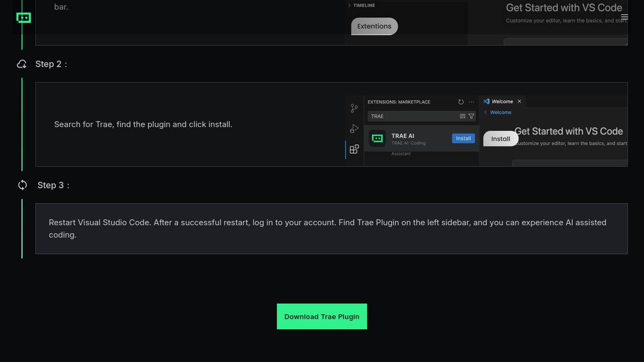Open Run and Debug in the activity bar
The height and width of the screenshot is (362, 644).
[x=354, y=129]
